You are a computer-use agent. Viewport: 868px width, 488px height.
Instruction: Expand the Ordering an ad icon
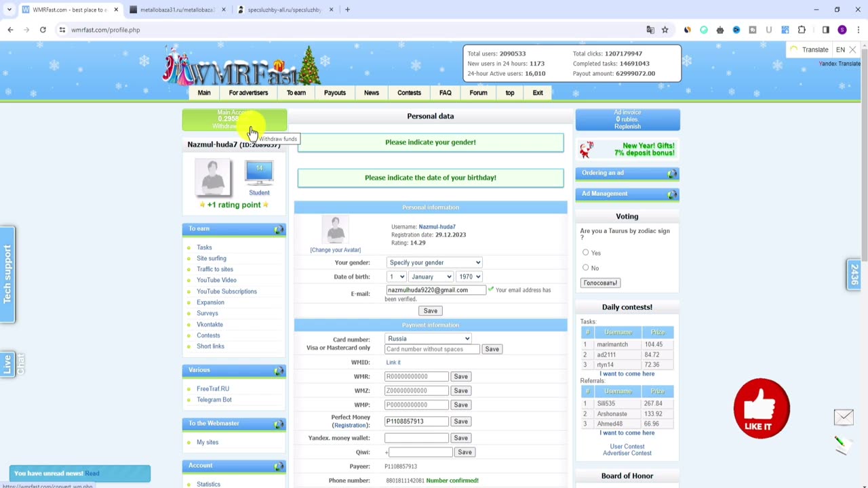coord(671,174)
